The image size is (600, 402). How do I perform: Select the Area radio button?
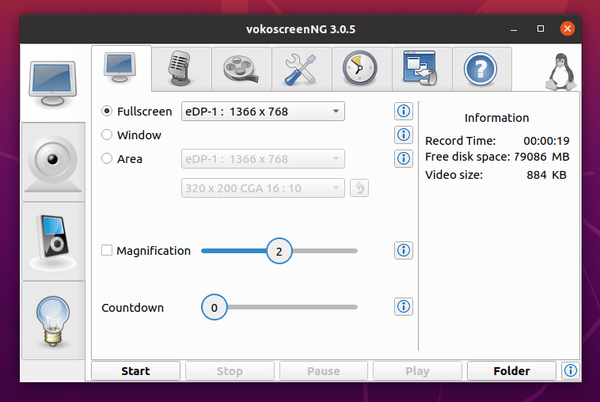(x=106, y=158)
